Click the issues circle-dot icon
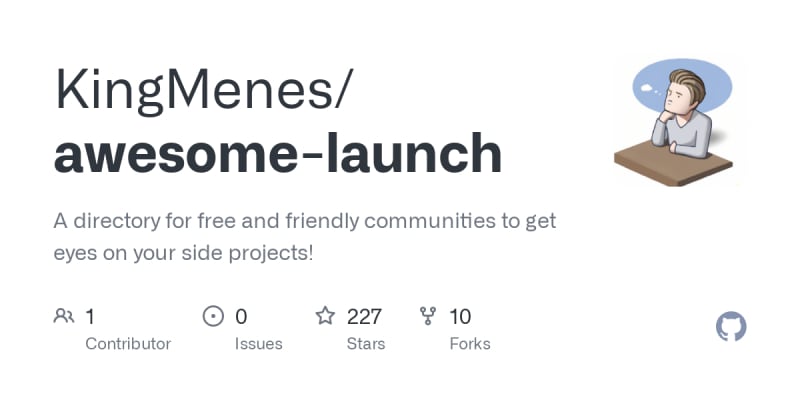 click(213, 317)
